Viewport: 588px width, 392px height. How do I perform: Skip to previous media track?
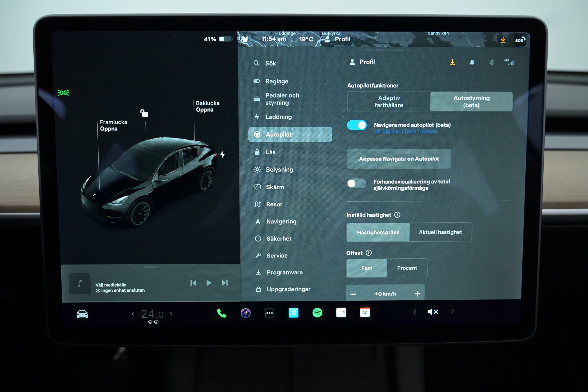pyautogui.click(x=193, y=283)
